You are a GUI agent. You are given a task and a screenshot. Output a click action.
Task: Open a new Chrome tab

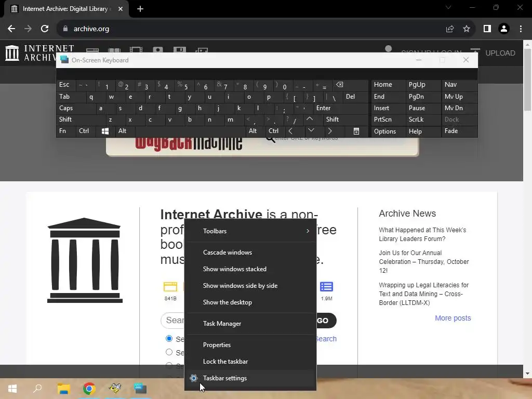coord(140,9)
